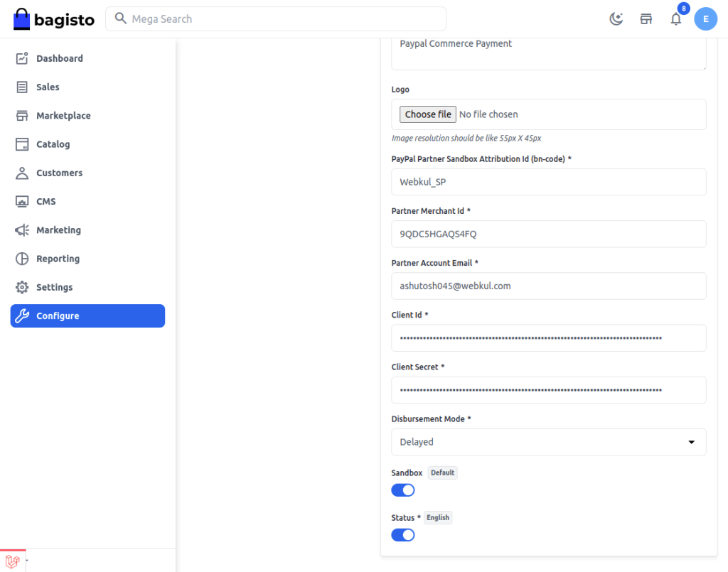Edit the Webkul_SP attribution id field
728x572 pixels.
tap(549, 182)
